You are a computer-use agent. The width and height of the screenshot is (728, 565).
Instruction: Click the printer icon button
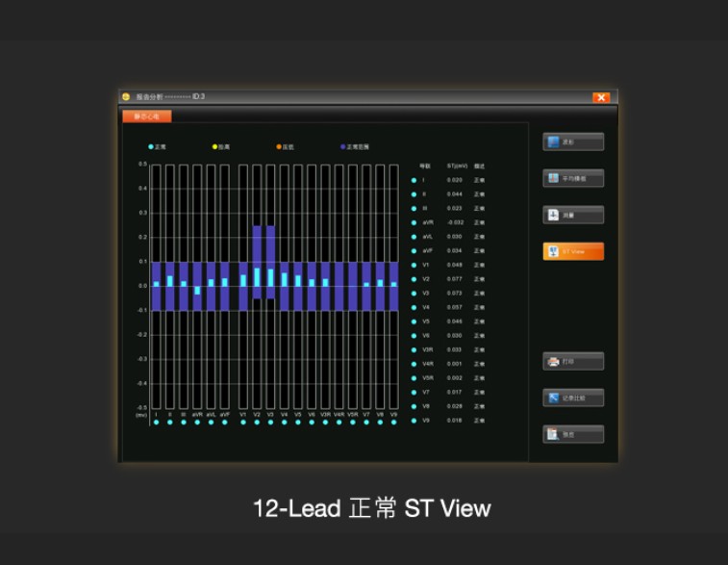(x=573, y=361)
